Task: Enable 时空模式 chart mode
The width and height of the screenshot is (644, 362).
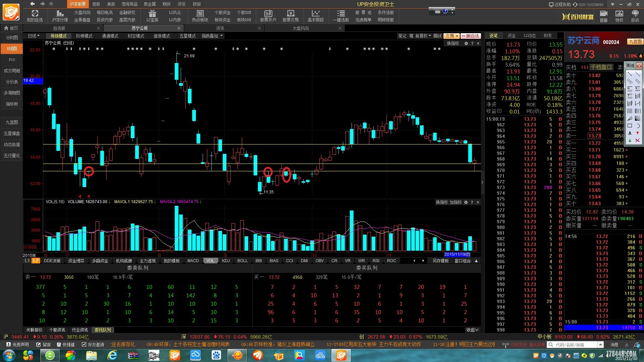Action: 136,36
